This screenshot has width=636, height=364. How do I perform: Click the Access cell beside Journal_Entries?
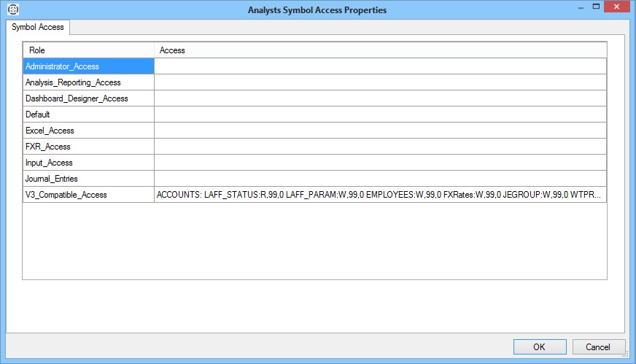[x=379, y=179]
